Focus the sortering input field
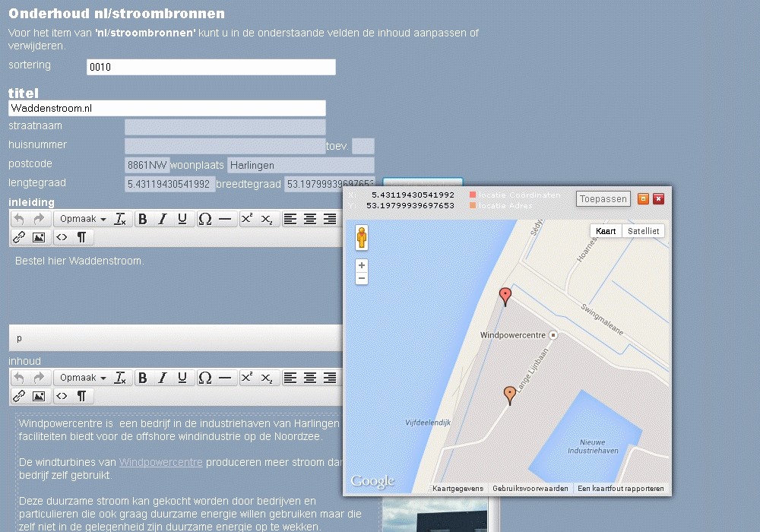Screen dimensions: 760x532 [211, 68]
